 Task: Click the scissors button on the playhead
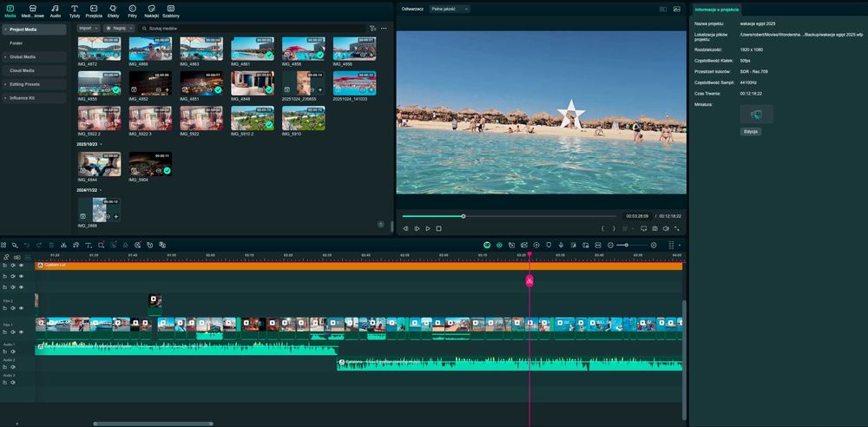point(529,281)
